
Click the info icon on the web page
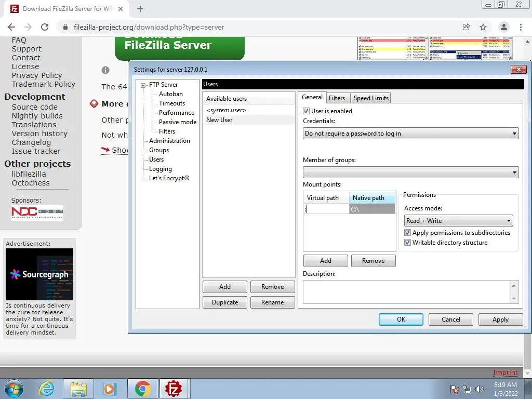point(105,70)
